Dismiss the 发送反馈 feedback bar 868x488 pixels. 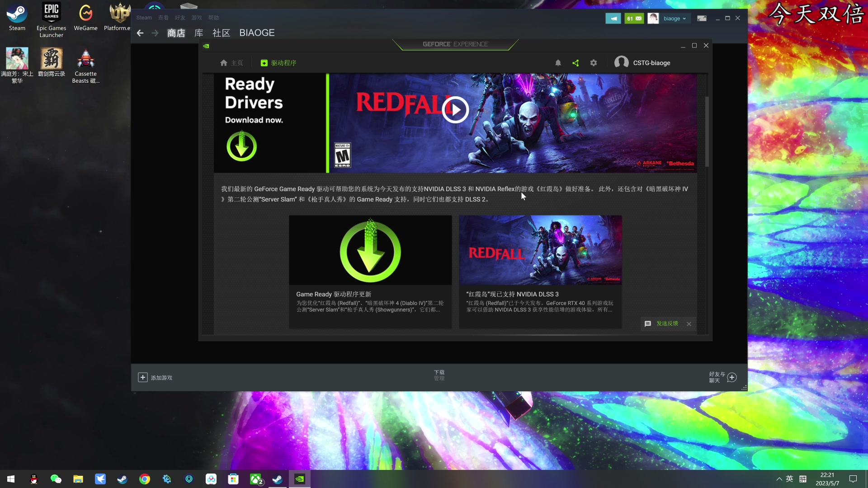pyautogui.click(x=689, y=324)
